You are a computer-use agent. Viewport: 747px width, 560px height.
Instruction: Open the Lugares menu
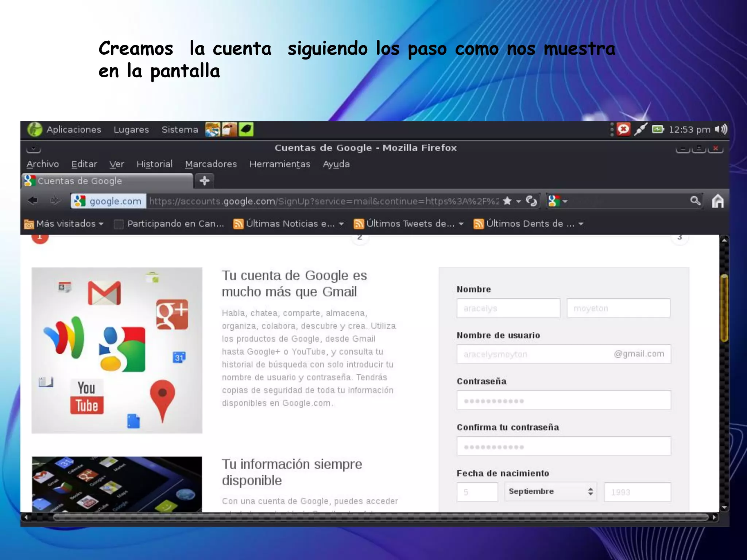pyautogui.click(x=131, y=129)
